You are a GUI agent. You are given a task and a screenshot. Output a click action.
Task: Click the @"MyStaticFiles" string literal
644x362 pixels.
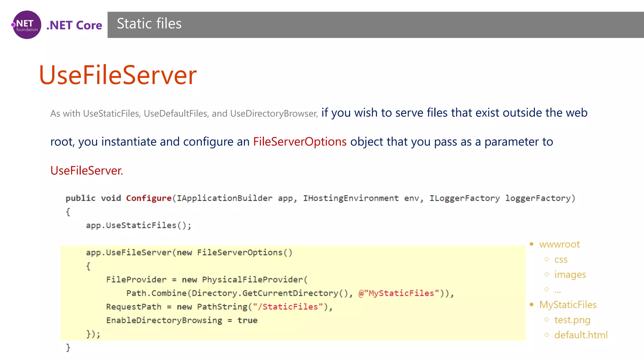click(398, 293)
